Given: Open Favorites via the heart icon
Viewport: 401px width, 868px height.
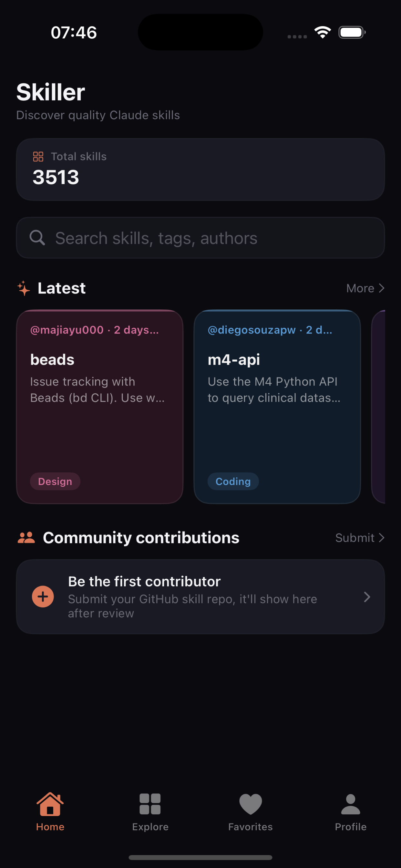Looking at the screenshot, I should [x=250, y=804].
